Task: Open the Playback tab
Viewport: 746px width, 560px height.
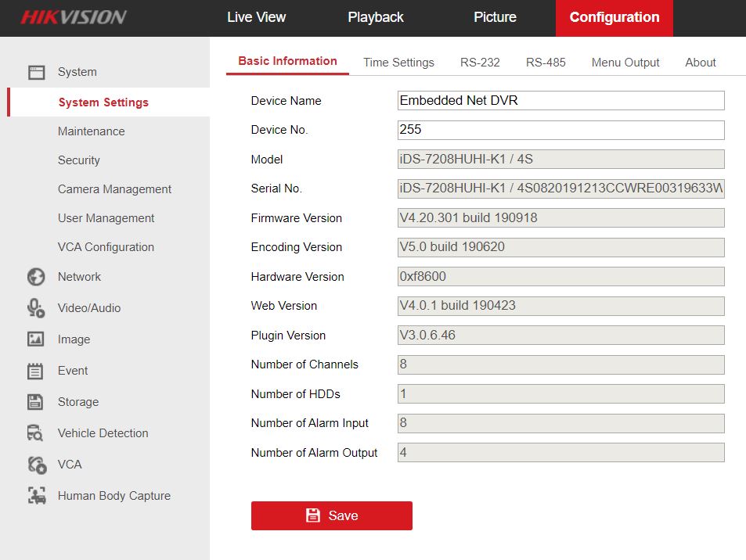Action: point(376,17)
